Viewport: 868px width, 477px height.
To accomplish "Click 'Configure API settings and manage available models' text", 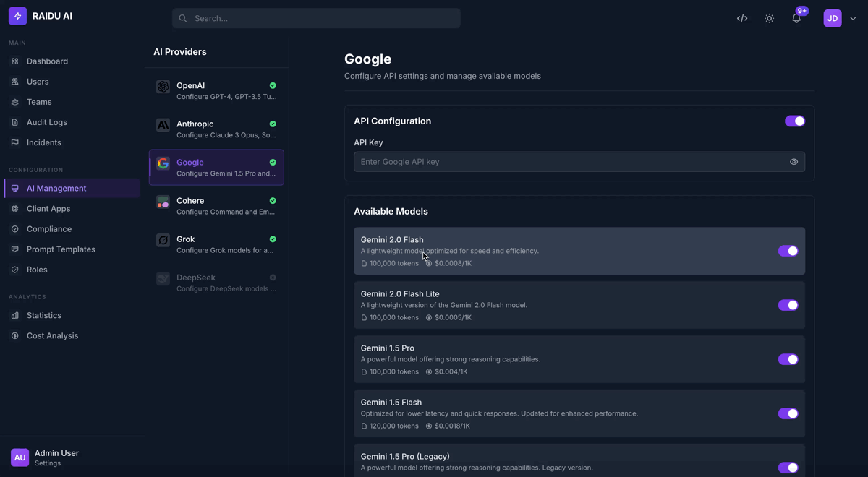I will tap(443, 76).
